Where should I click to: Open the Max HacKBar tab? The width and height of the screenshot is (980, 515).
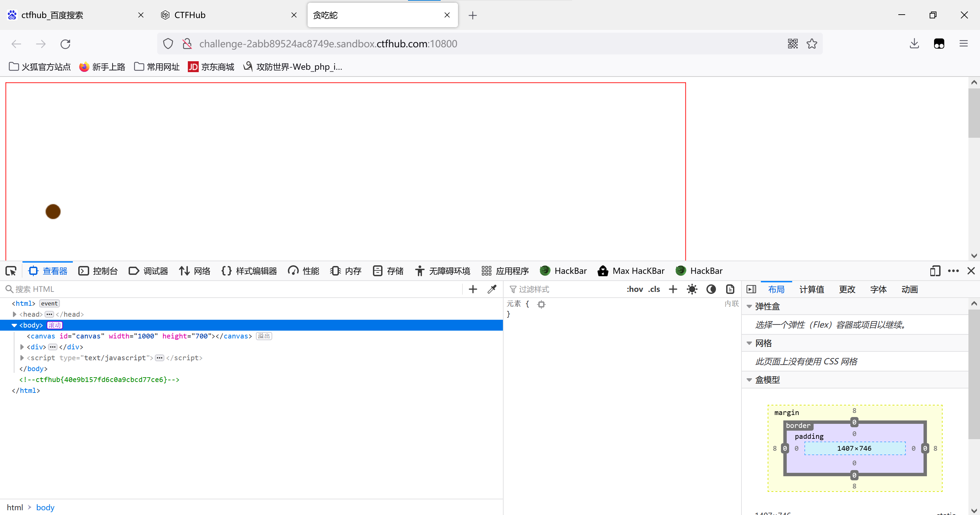pyautogui.click(x=631, y=271)
